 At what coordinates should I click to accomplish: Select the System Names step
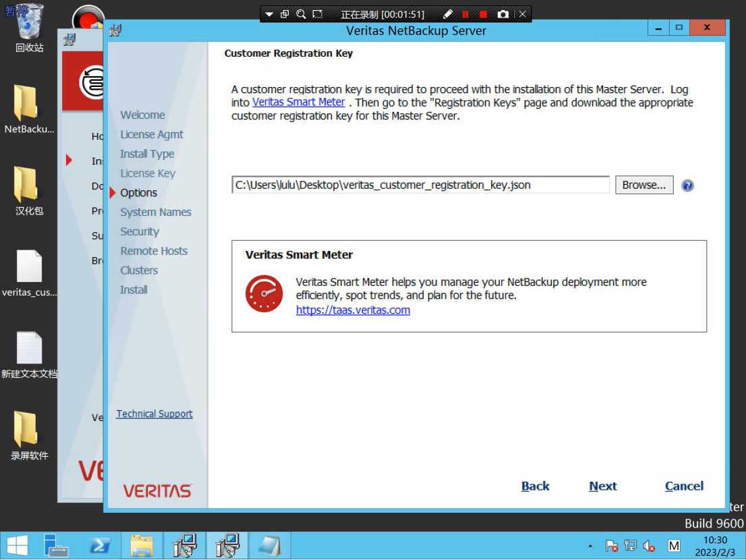tap(156, 213)
